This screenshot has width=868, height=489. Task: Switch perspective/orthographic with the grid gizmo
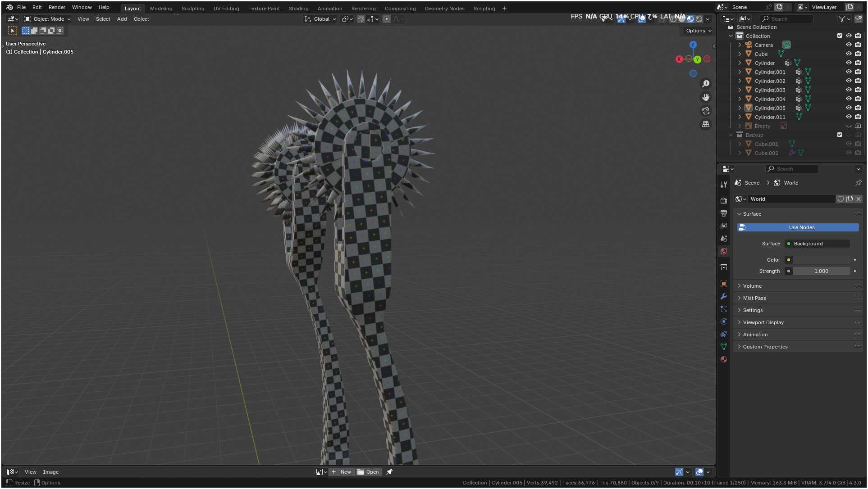click(706, 124)
